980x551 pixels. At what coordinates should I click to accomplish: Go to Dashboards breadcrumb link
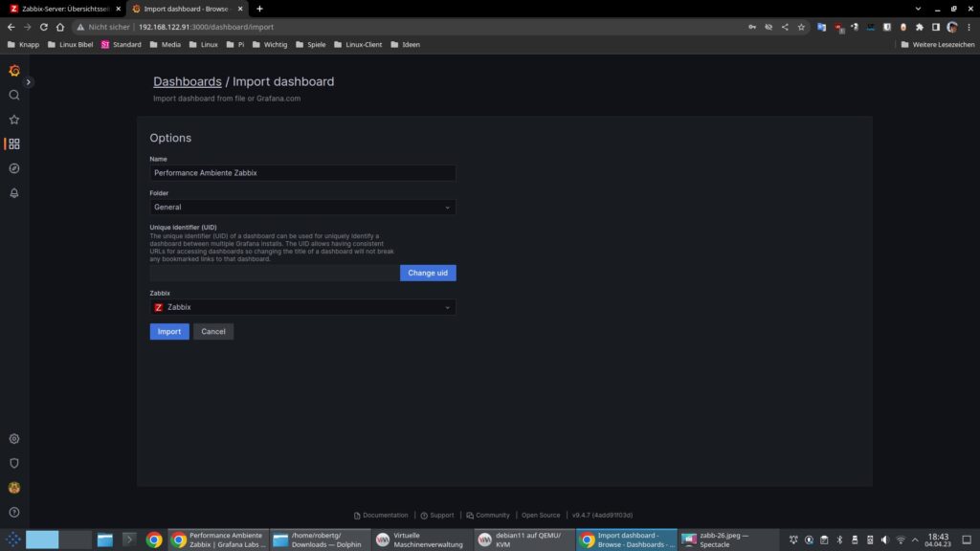click(188, 82)
